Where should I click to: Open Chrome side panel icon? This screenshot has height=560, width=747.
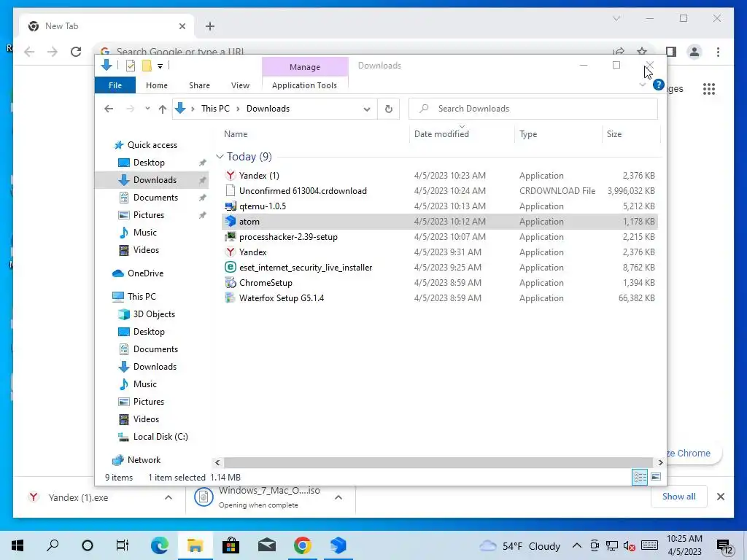point(671,52)
